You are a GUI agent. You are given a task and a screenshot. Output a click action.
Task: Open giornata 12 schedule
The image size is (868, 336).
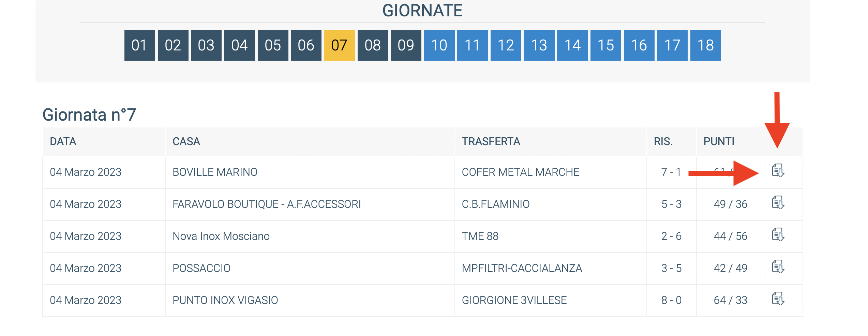(506, 45)
